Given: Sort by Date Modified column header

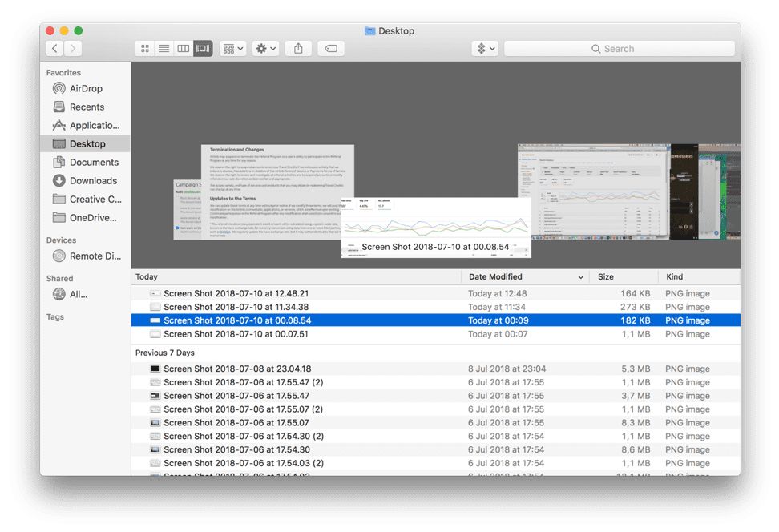Looking at the screenshot, I should (x=525, y=277).
